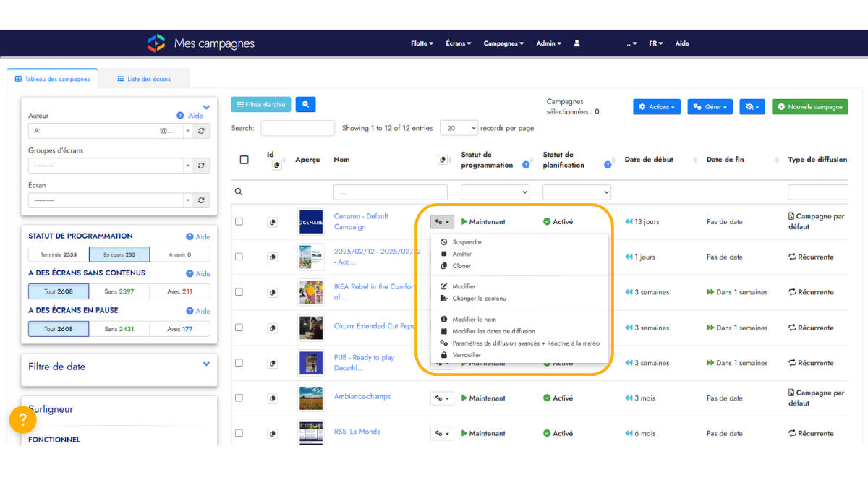The image size is (868, 488).
Task: Click copy Id icon for Ambiance-champs row
Action: tap(273, 398)
